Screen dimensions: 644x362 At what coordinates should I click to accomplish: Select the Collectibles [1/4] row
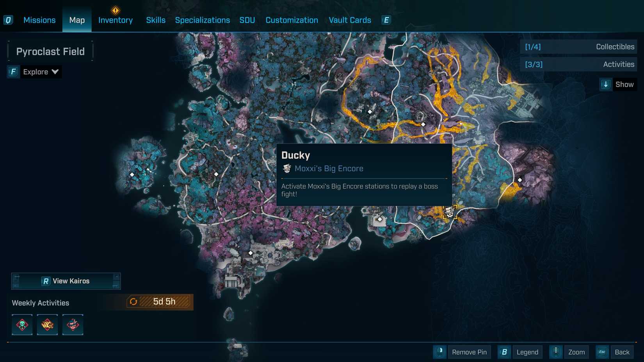[578, 47]
